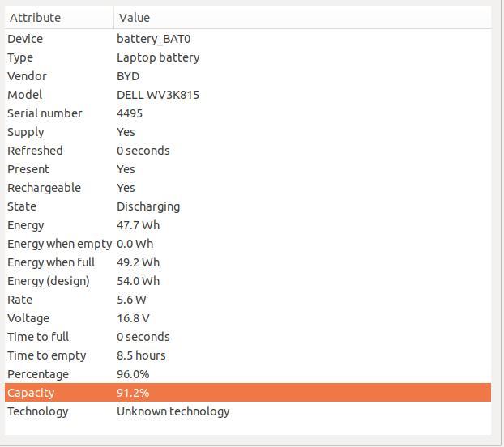Select the Serial number row

point(248,113)
